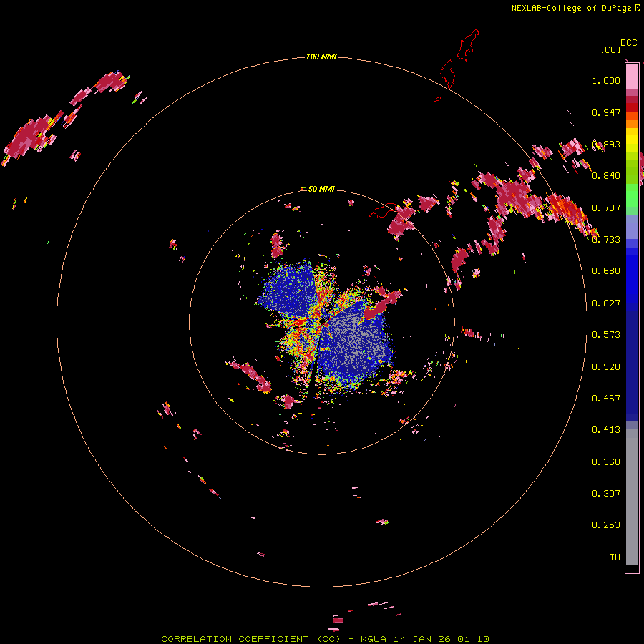
Task: Pick the bright green color scale segment
Action: point(632,195)
